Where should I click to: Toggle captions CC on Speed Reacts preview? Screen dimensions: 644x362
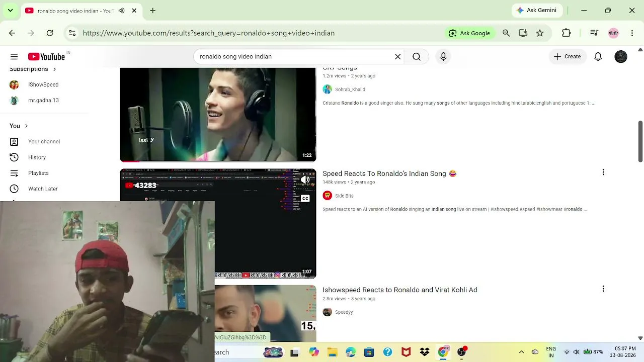305,198
